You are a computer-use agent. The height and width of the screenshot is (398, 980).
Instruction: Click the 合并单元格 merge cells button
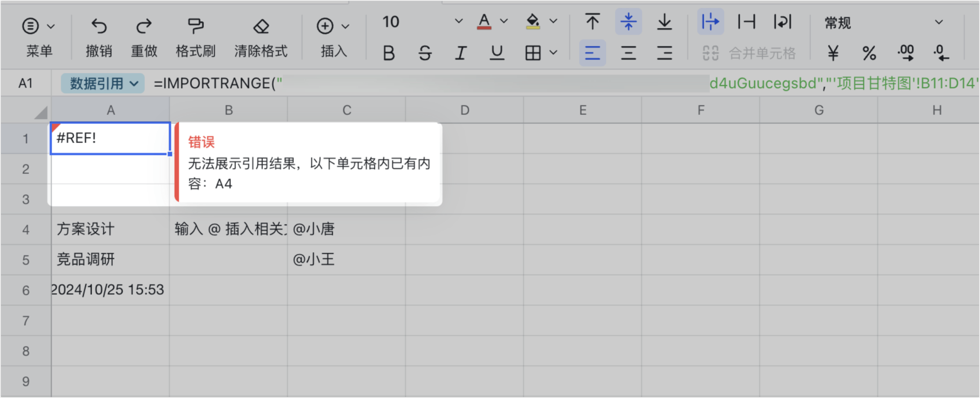tap(750, 53)
